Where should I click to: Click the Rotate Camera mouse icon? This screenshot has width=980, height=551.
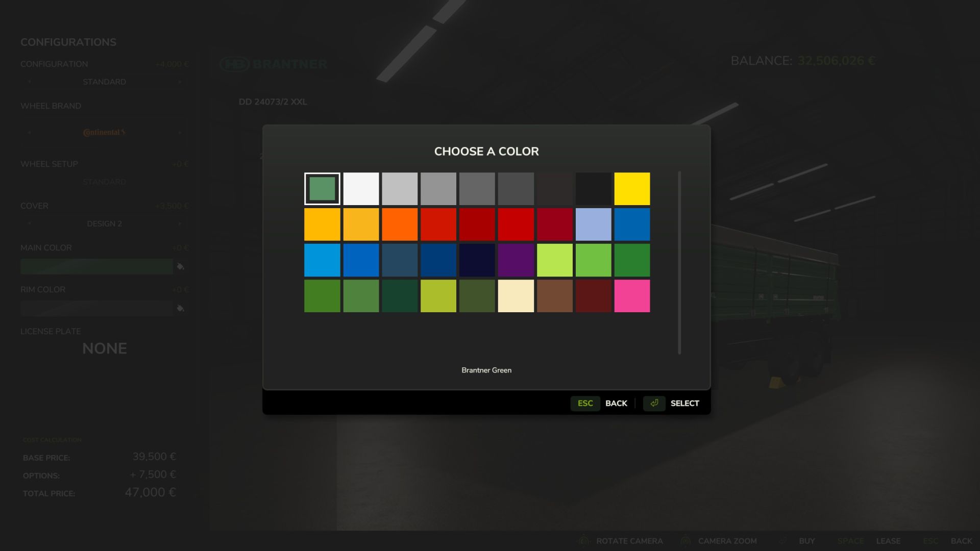click(x=583, y=541)
